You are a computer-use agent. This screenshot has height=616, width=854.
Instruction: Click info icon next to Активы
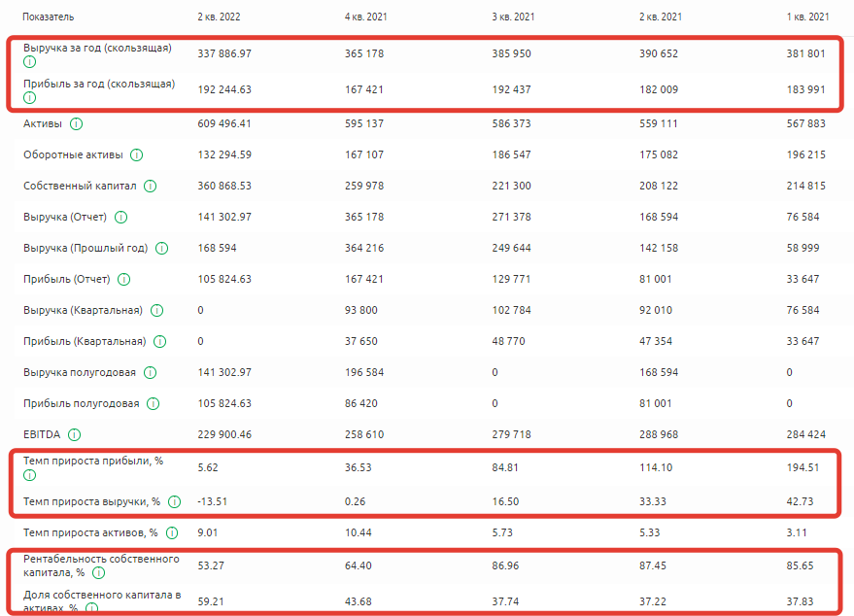coord(77,124)
